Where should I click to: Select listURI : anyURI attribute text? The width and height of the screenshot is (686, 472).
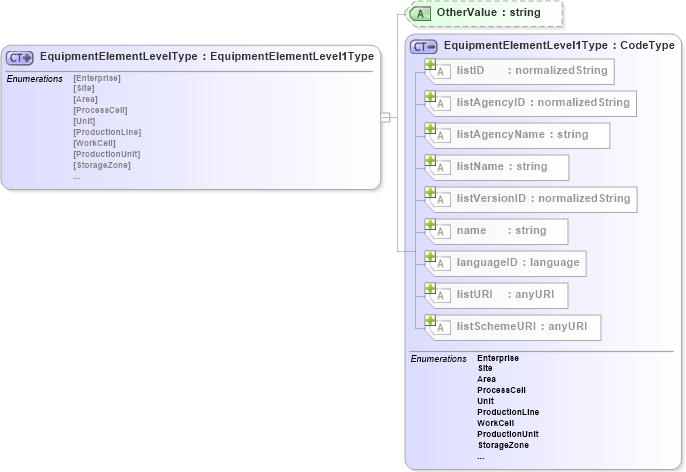point(505,294)
